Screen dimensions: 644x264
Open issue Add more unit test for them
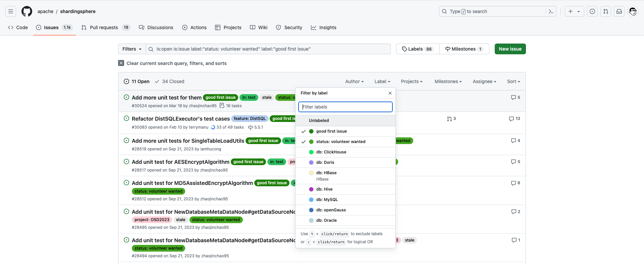(167, 97)
